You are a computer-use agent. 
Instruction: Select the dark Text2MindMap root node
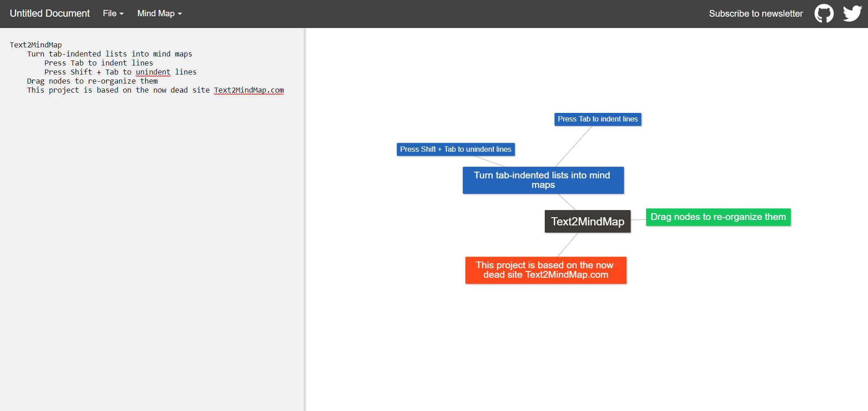tap(587, 221)
